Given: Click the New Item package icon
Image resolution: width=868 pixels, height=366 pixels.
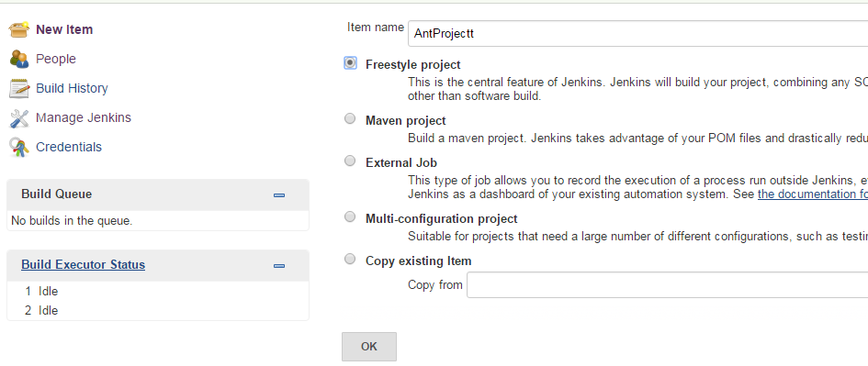Looking at the screenshot, I should click(x=18, y=29).
